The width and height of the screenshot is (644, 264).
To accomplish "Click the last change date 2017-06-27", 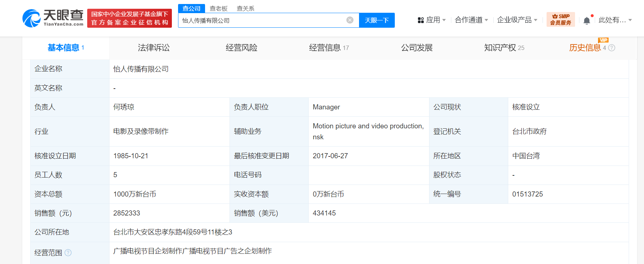I will (x=330, y=156).
